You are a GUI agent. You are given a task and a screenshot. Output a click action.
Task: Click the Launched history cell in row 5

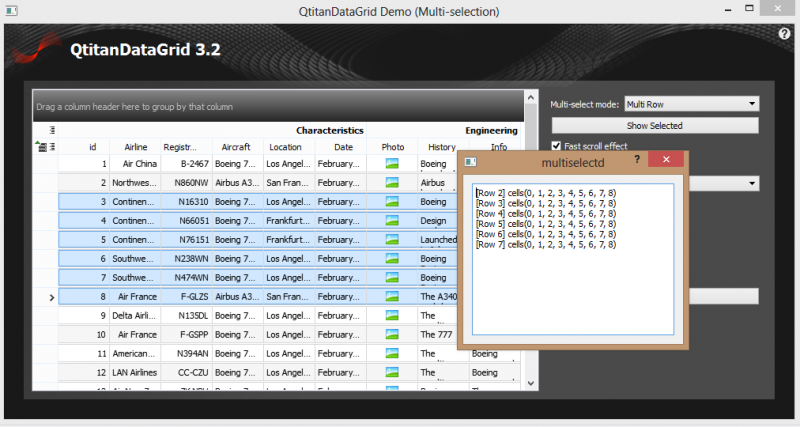pos(438,239)
